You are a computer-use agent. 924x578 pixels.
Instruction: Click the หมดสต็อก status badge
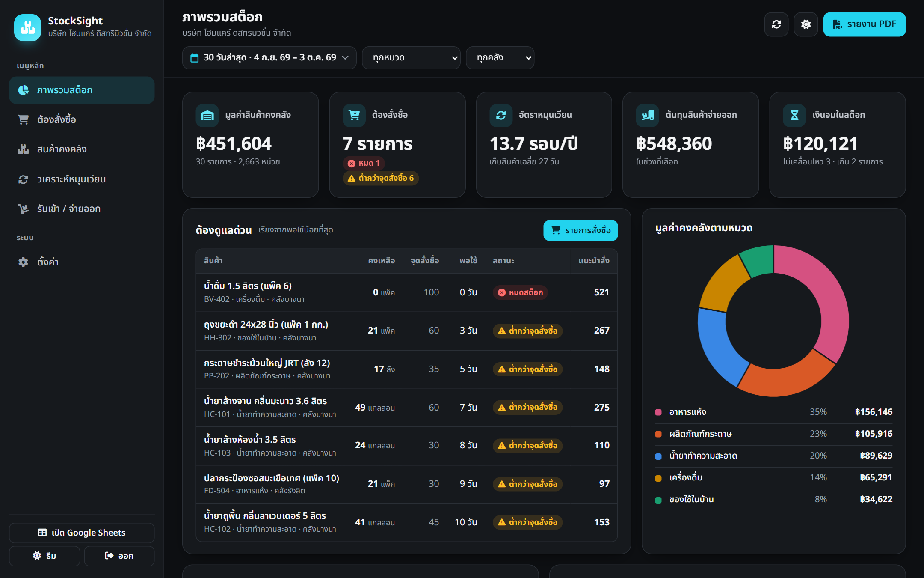click(520, 292)
